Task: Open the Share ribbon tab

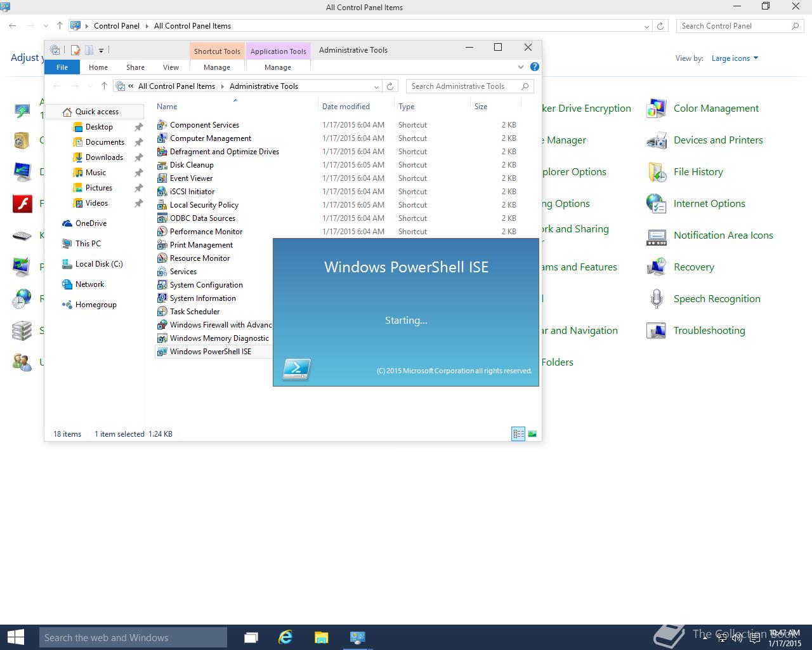Action: tap(135, 67)
